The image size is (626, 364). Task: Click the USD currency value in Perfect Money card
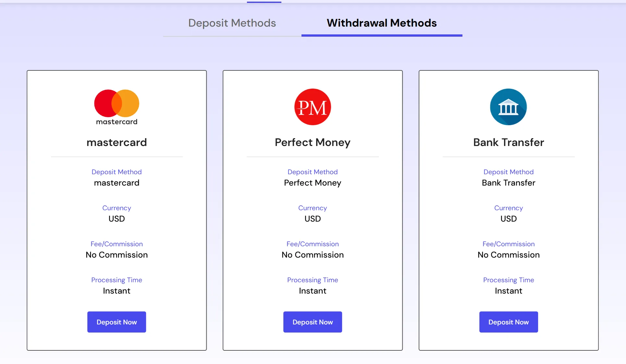tap(313, 219)
